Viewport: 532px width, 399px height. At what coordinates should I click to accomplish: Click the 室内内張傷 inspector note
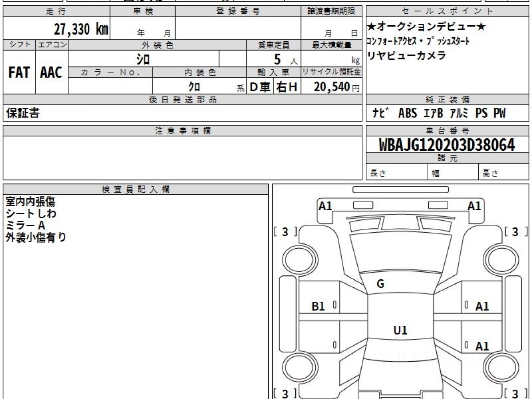[x=30, y=202]
